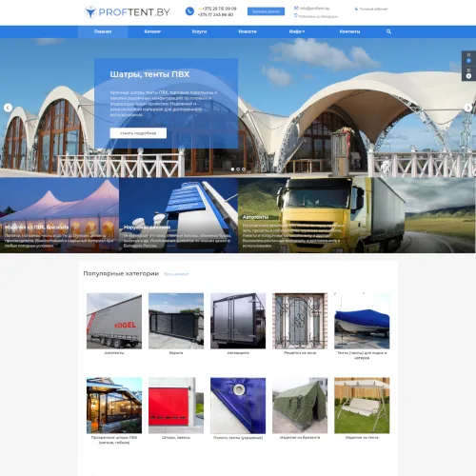The image size is (476, 476).
Task: Open the Главная menu item
Action: point(103,31)
